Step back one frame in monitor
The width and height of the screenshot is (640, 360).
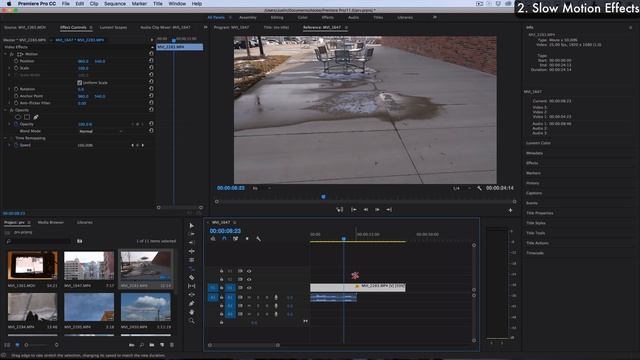pyautogui.click(x=366, y=209)
